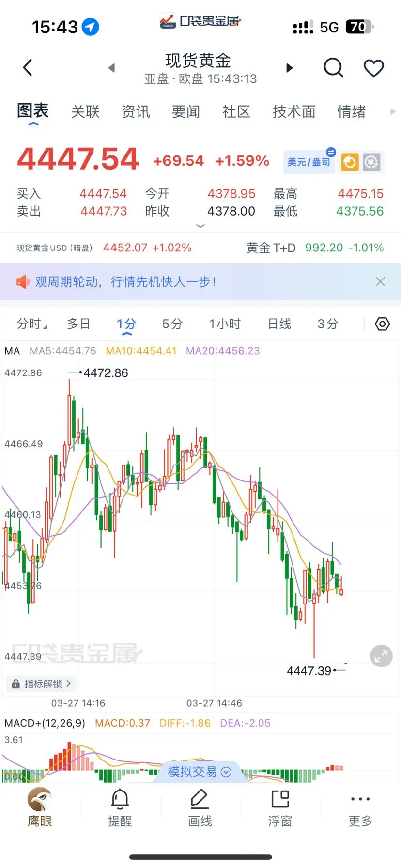The height and width of the screenshot is (868, 401).
Task: Dismiss the promo banner
Action: click(x=381, y=281)
